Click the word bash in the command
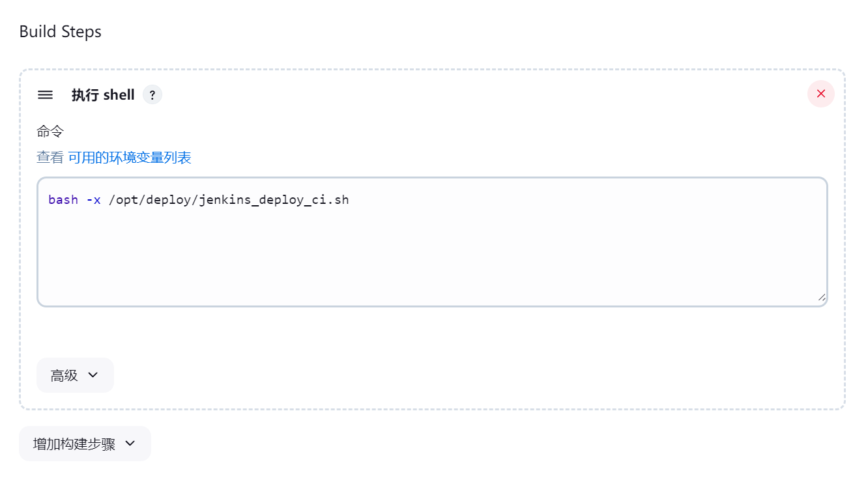This screenshot has height=482, width=868. [63, 200]
